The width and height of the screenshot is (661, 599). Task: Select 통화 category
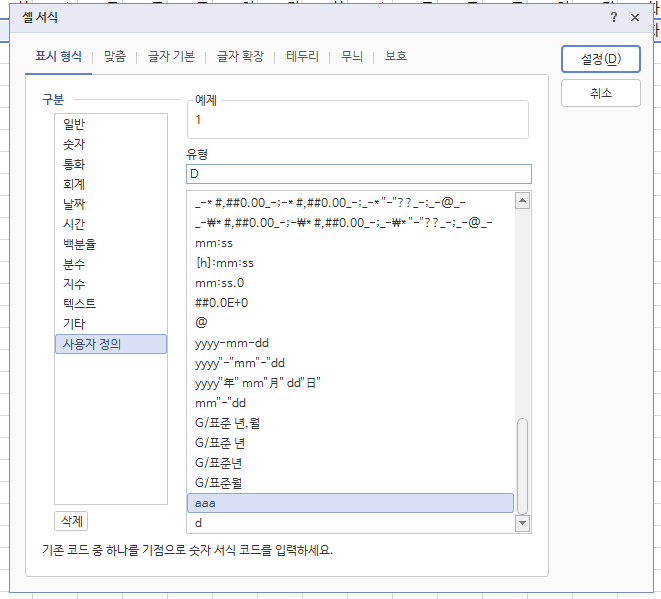(111, 164)
